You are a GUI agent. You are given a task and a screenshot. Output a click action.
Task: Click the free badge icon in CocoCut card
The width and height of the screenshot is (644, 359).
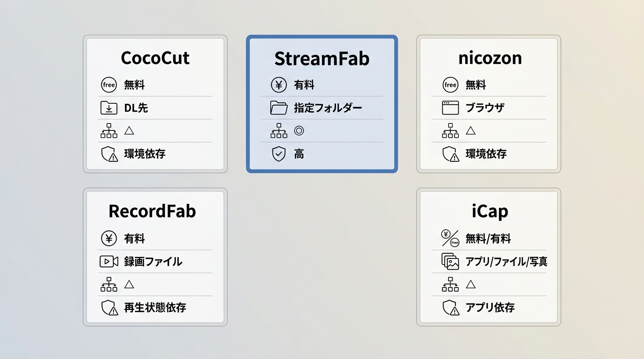click(109, 85)
